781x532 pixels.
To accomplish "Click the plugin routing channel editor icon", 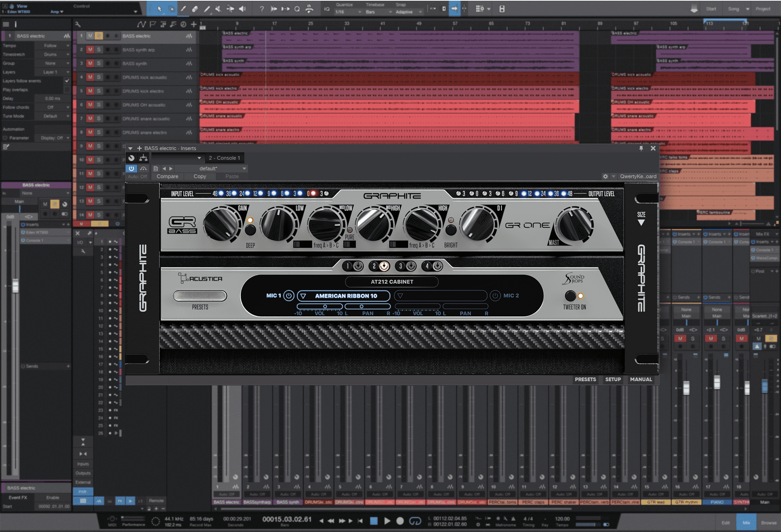I will point(143,158).
